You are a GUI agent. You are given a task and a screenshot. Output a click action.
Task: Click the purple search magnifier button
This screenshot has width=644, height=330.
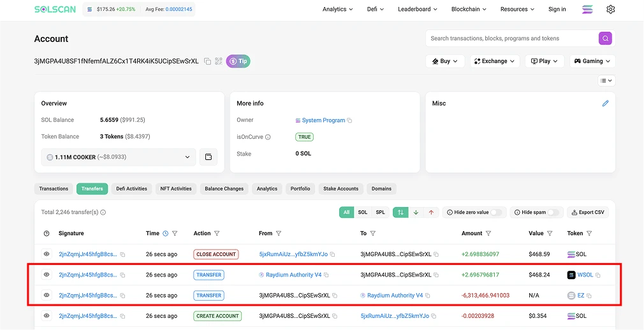click(605, 38)
